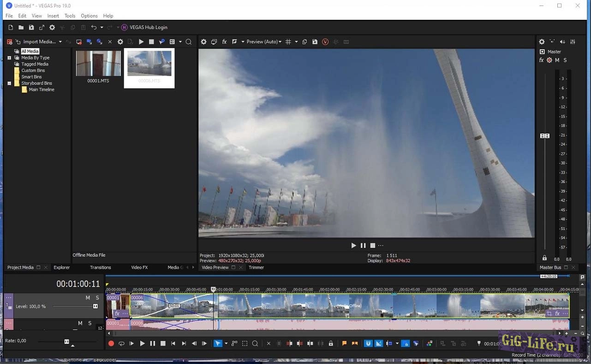This screenshot has width=591, height=364.
Task: Collapse the Storyboard Bins folder
Action: click(x=9, y=83)
